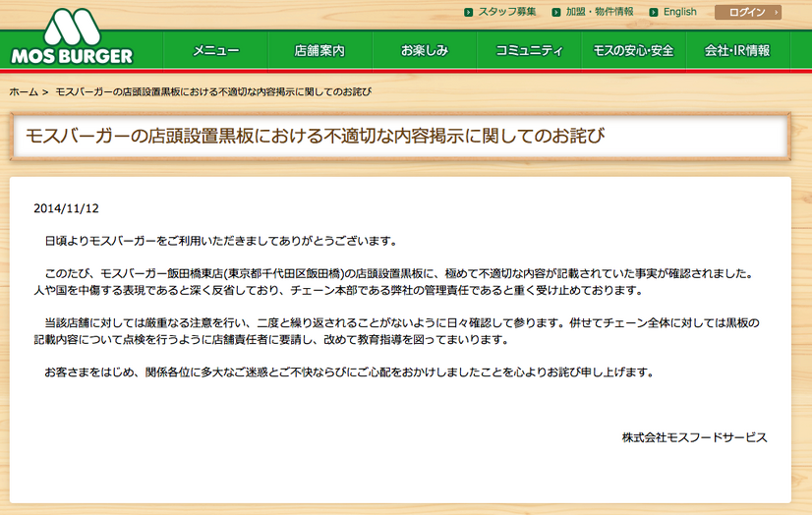The image size is (812, 515).
Task: Open the モスの安心・安全 navigation tab
Action: (x=633, y=50)
